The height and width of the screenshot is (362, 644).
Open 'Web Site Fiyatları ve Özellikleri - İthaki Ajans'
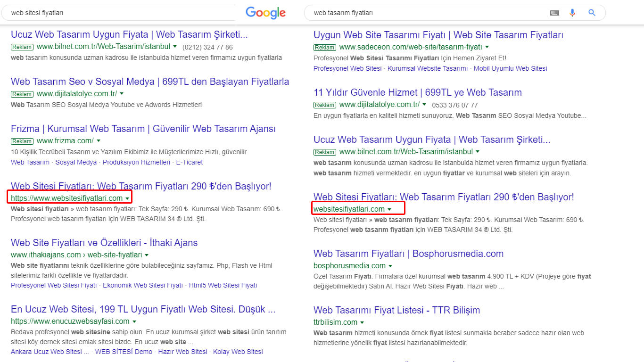tap(104, 243)
